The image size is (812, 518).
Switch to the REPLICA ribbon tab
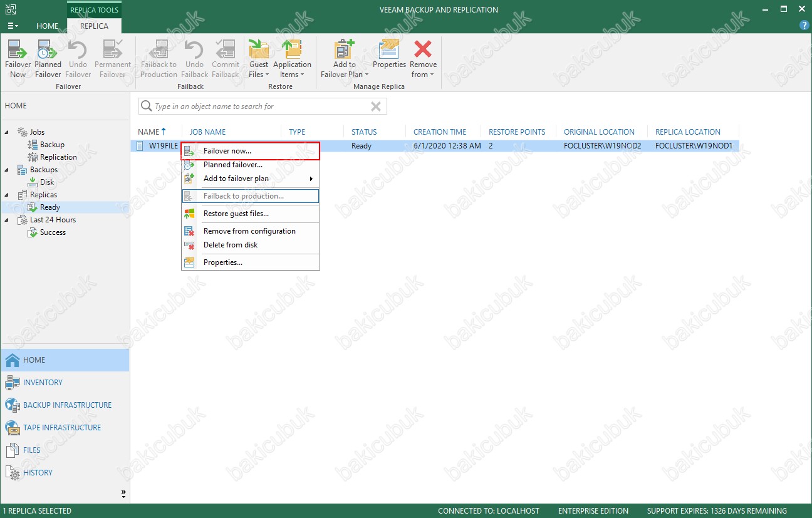click(94, 26)
